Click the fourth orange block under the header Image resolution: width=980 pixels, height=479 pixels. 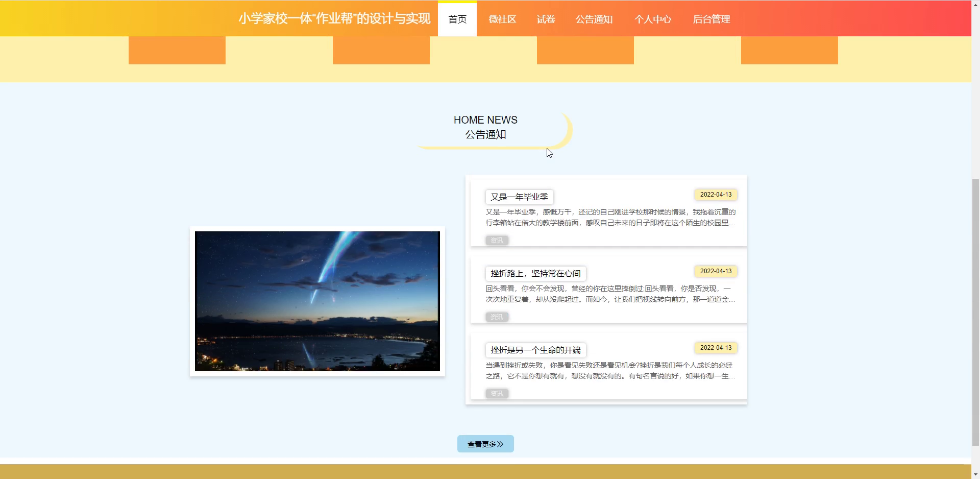point(790,50)
